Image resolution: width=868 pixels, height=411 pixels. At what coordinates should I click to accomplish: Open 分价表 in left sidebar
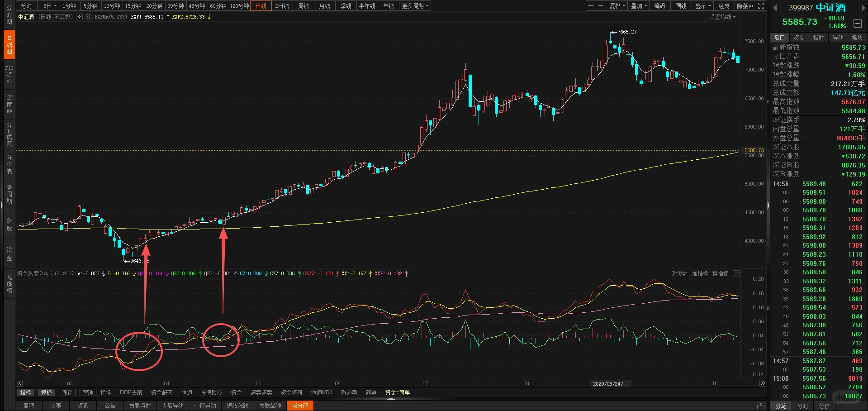[x=9, y=164]
